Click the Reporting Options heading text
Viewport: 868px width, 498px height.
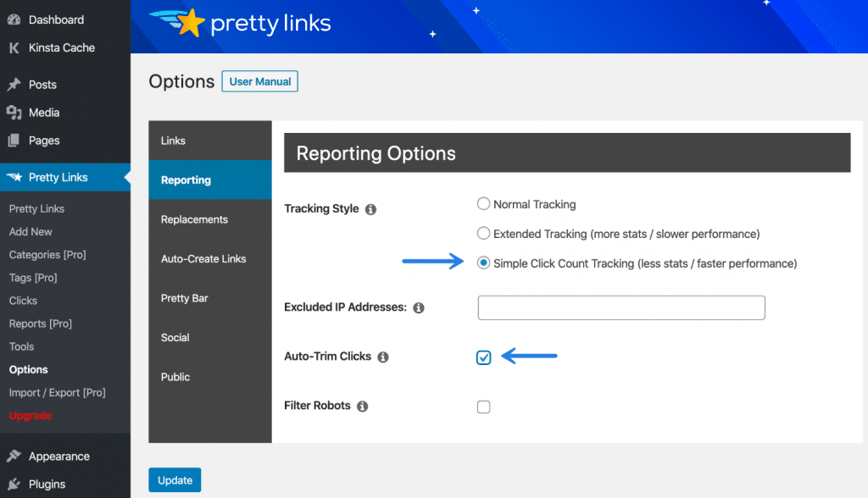click(x=376, y=153)
